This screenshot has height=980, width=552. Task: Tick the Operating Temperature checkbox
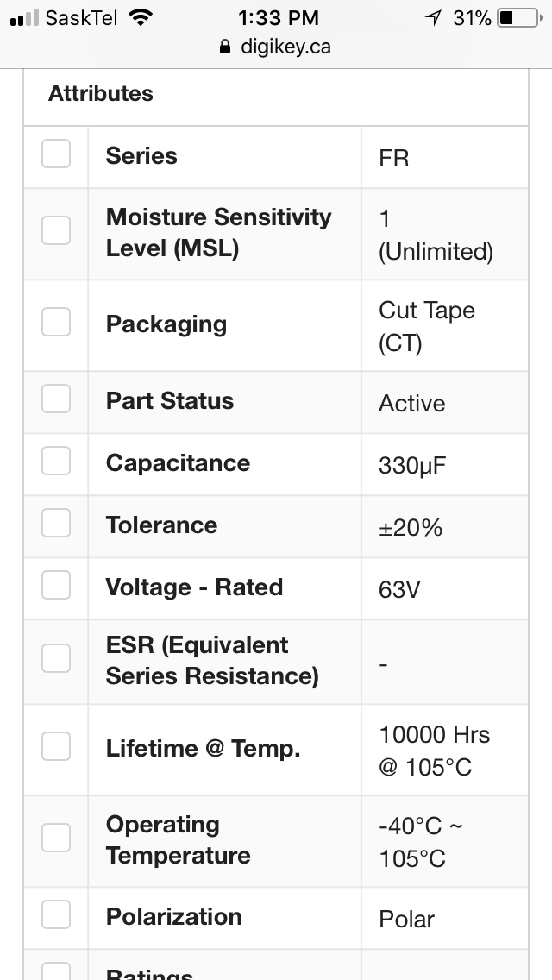coord(56,838)
